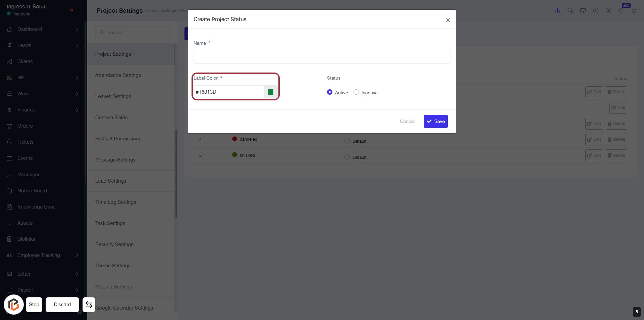Viewport: 644px width, 320px height.
Task: Click the clock timer icon in header
Action: pyautogui.click(x=596, y=10)
